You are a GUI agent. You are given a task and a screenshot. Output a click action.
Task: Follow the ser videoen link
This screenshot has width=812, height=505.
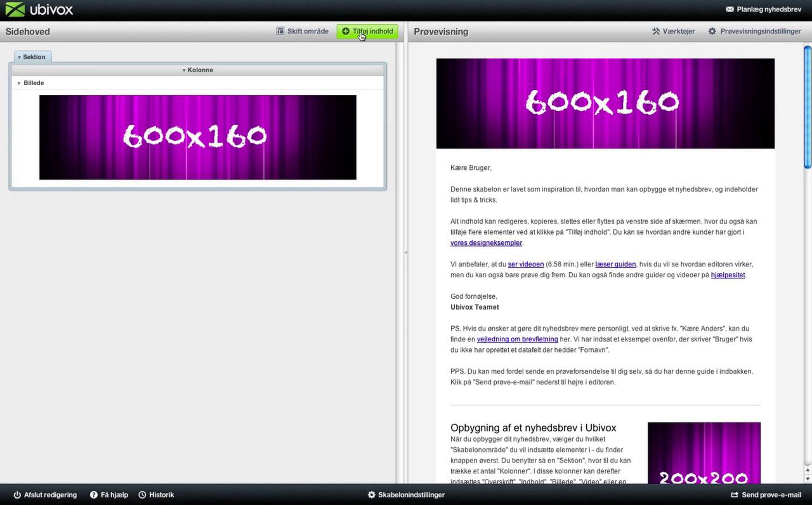pos(526,264)
